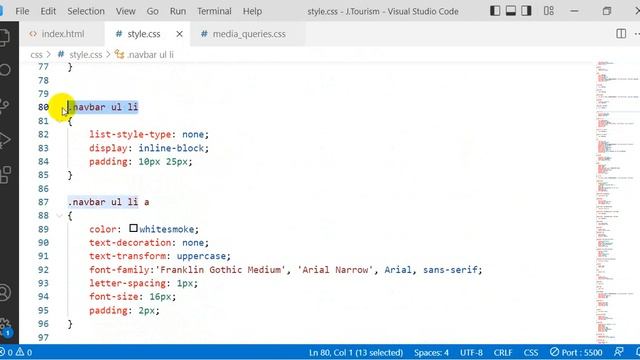Click 'font-size' property at line 94
The image size is (640, 360).
(114, 297)
